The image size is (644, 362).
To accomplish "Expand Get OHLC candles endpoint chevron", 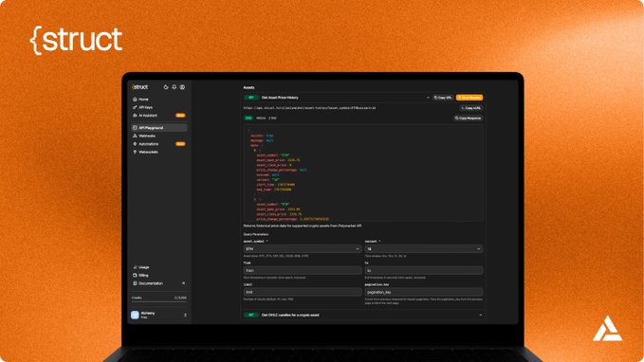I will 481,316.
